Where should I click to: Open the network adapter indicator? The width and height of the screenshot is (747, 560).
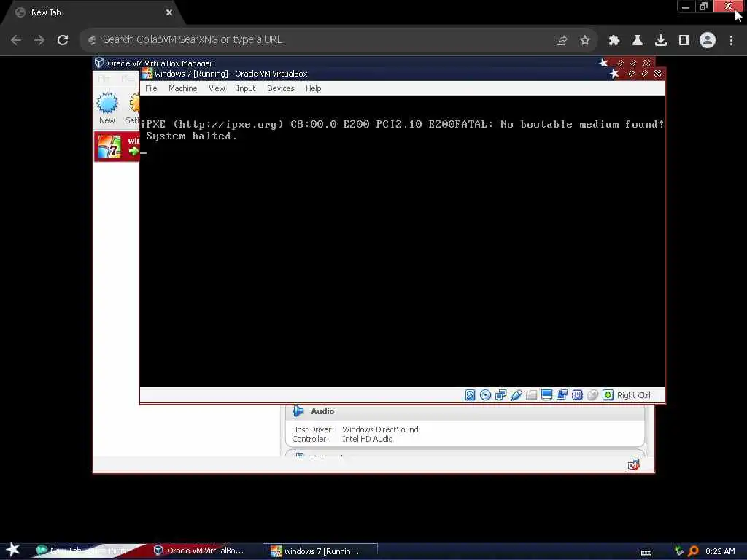point(500,394)
